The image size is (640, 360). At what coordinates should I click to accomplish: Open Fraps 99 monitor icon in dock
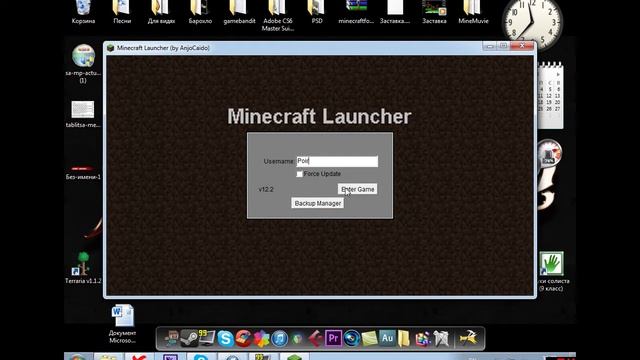click(207, 338)
